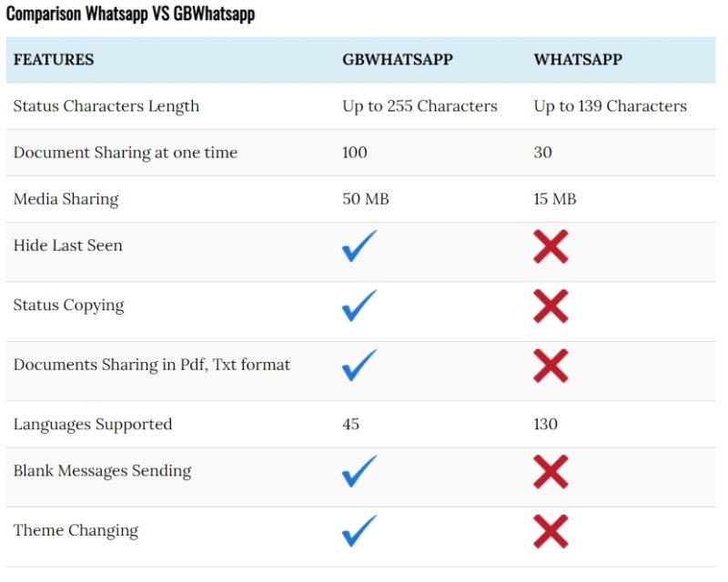This screenshot has height=582, width=728.
Task: Click the Status Characters Length label
Action: 106,106
